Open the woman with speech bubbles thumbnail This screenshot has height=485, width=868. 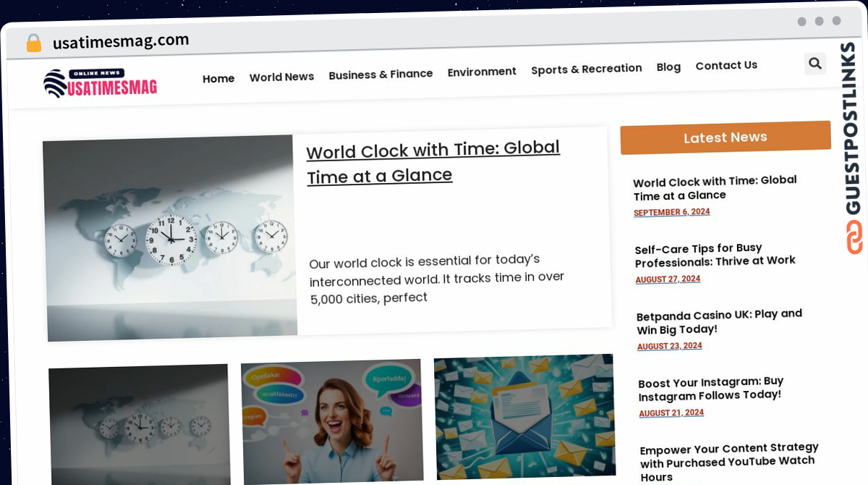[332, 421]
